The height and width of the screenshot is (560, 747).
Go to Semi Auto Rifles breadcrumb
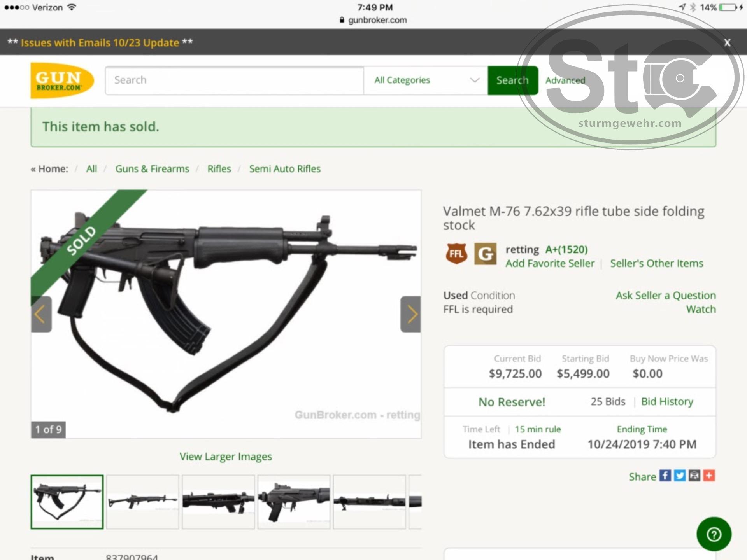click(x=285, y=169)
